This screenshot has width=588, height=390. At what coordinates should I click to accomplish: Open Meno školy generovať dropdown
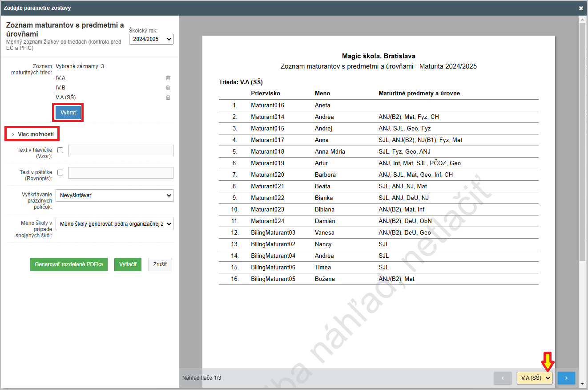(114, 224)
